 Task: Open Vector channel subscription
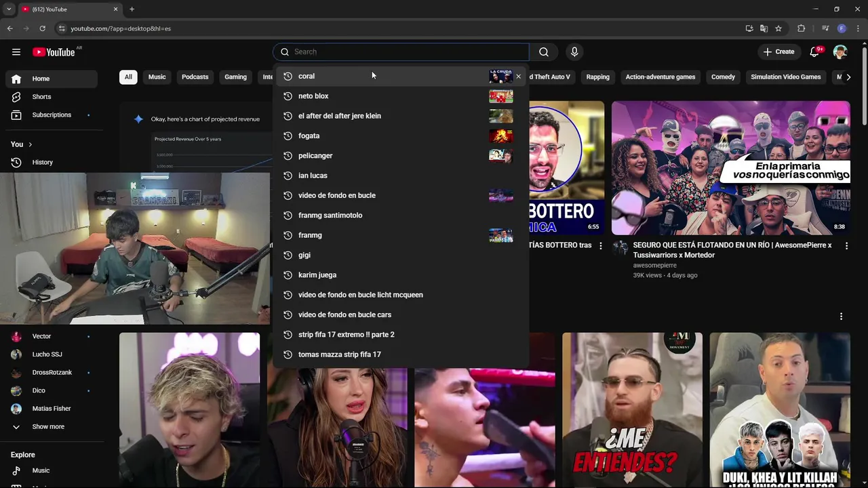pos(52,336)
